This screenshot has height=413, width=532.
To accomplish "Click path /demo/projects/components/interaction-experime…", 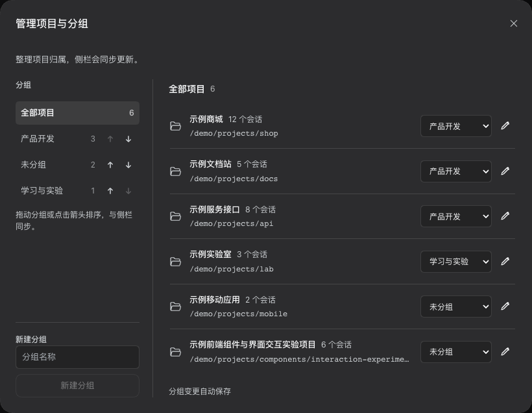I will point(299,359).
